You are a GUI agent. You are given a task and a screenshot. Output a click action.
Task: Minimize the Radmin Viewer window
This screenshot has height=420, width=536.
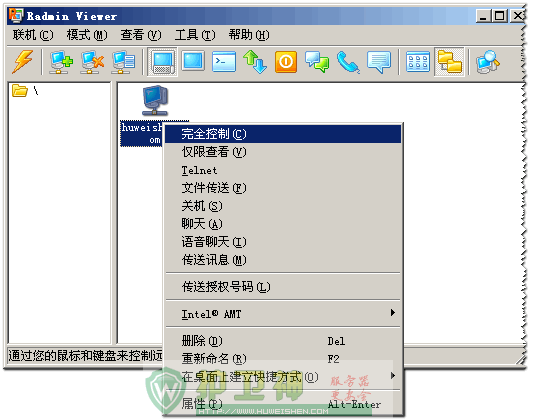pyautogui.click(x=483, y=16)
